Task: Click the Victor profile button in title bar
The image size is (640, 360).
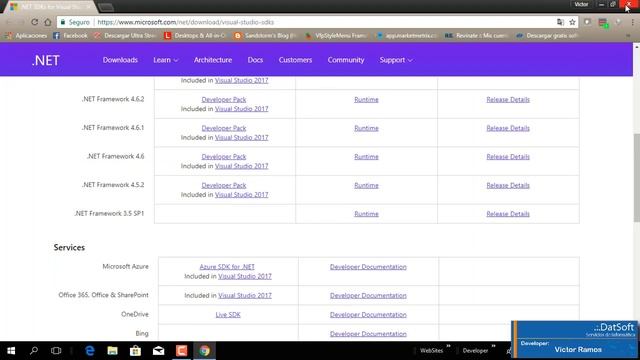Action: [x=581, y=4]
